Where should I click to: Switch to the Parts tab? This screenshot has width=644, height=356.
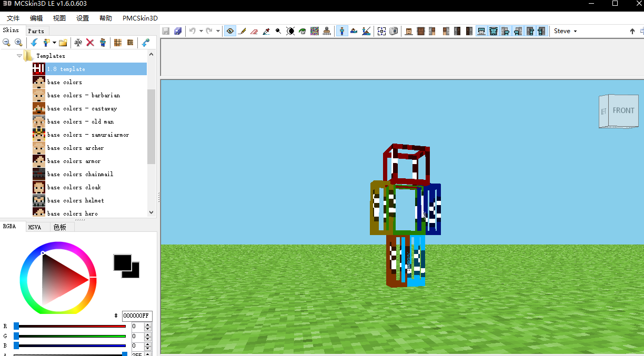[36, 31]
